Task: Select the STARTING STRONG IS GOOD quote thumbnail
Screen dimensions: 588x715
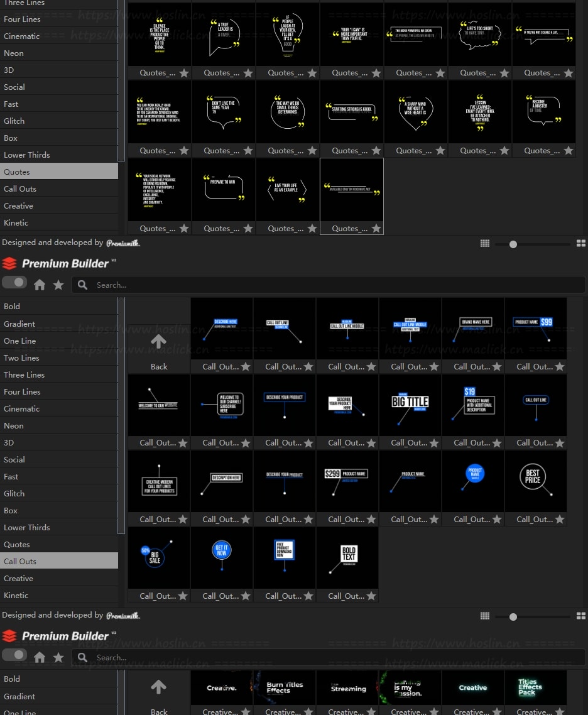Action: click(x=351, y=112)
